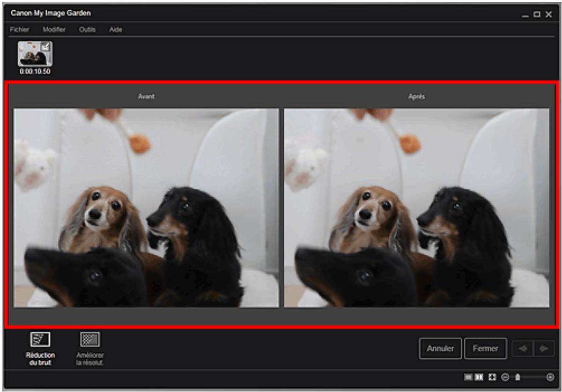Open the Outils menu
The height and width of the screenshot is (392, 562).
click(x=87, y=29)
